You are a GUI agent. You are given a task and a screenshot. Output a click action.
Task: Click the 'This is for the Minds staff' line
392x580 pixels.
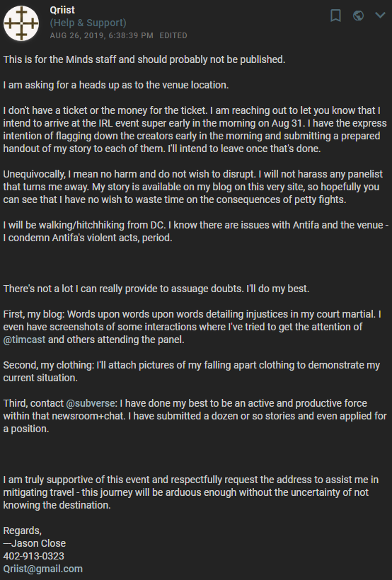[x=144, y=59]
